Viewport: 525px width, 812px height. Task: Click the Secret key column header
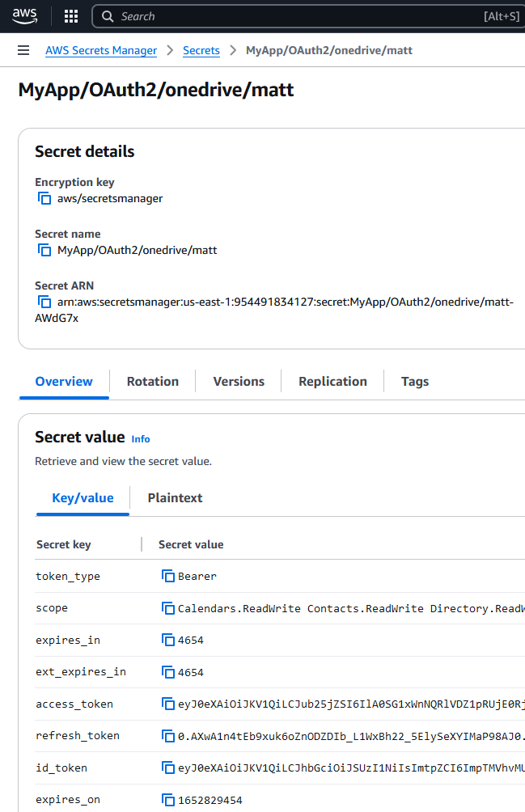64,544
